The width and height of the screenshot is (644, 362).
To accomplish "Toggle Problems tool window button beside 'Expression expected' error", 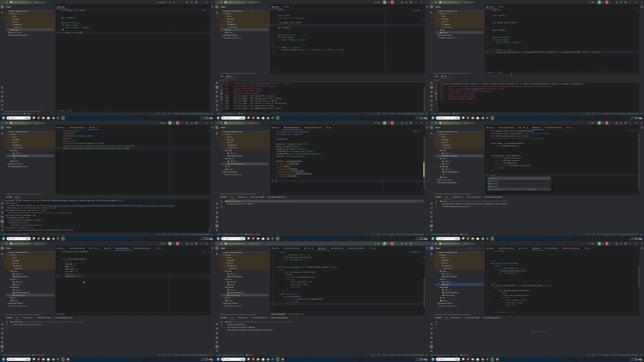I will click(x=217, y=346).
